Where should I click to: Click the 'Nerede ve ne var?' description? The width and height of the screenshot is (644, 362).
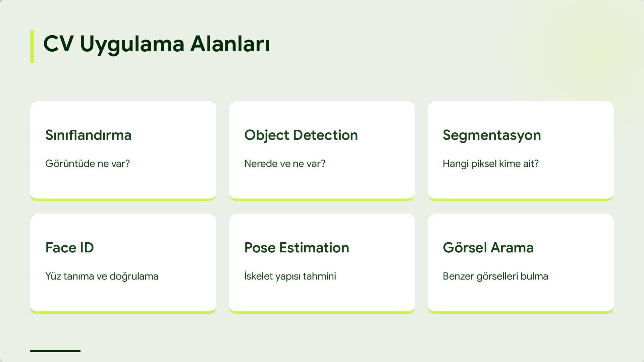coord(284,164)
